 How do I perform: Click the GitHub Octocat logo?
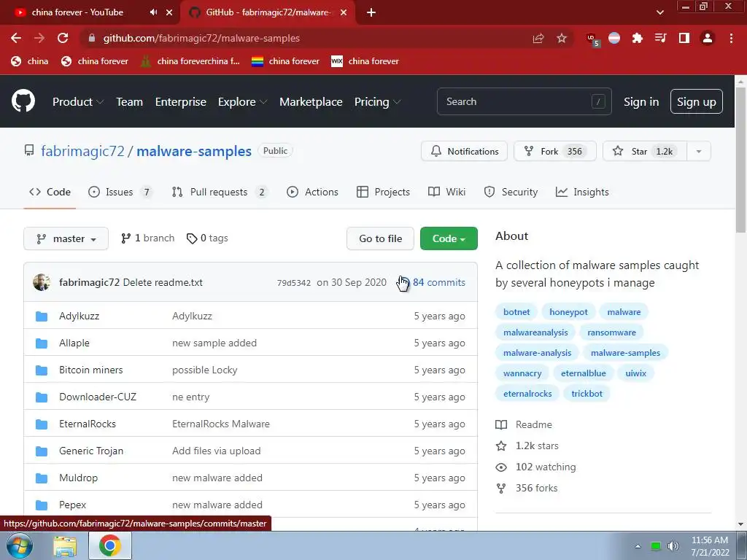(x=23, y=101)
